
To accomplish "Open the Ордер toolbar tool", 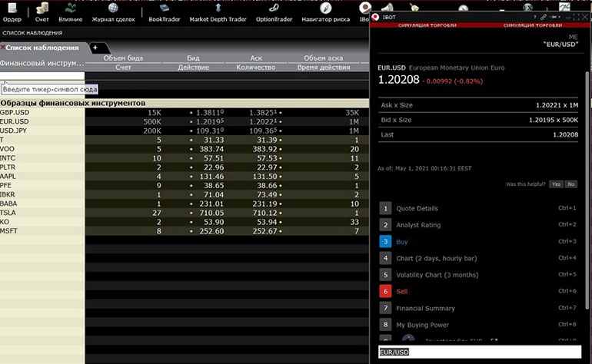I will [12, 12].
